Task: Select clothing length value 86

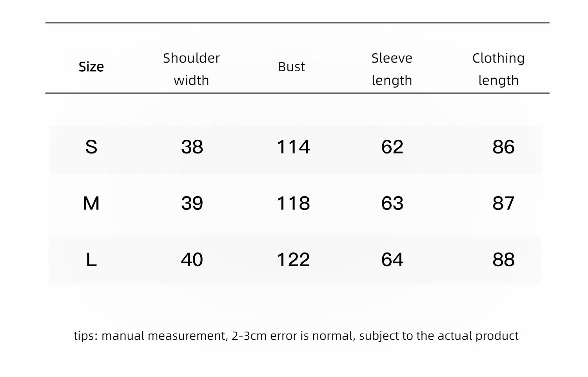Action: click(x=503, y=147)
